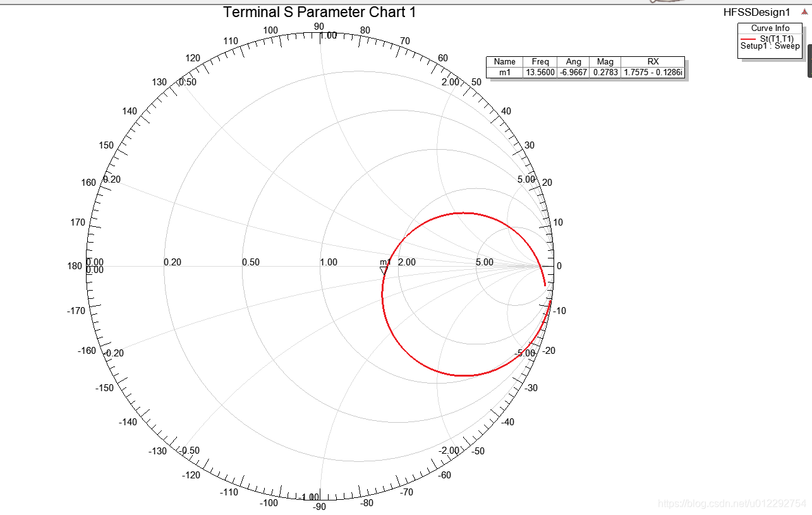Select the Curve Info legend header

tap(770, 28)
